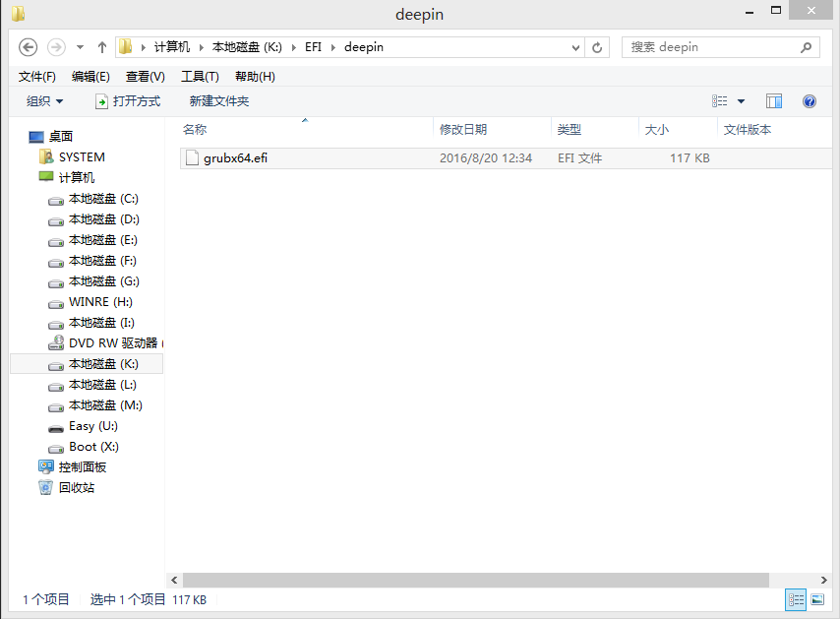Open the 帮助(H) menu
The width and height of the screenshot is (840, 619).
pyautogui.click(x=255, y=77)
